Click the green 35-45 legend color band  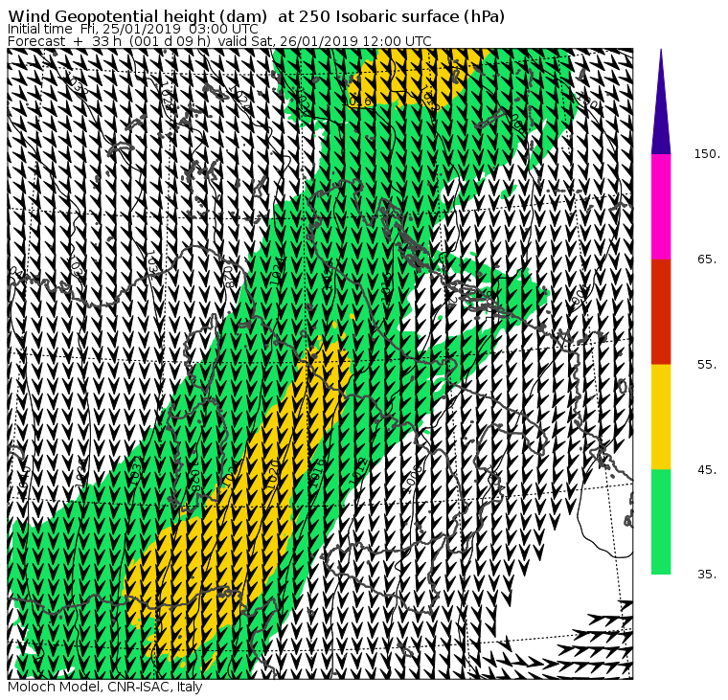(661, 522)
